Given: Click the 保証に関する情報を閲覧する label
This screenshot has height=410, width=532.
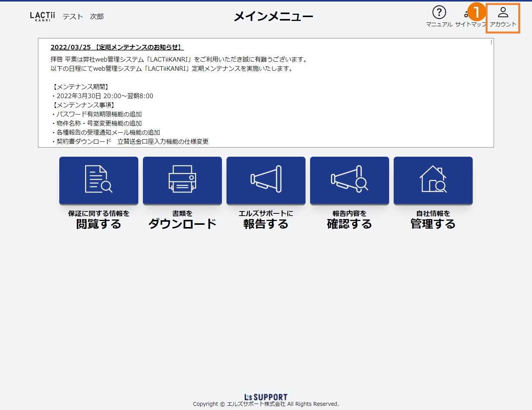Looking at the screenshot, I should [99, 220].
